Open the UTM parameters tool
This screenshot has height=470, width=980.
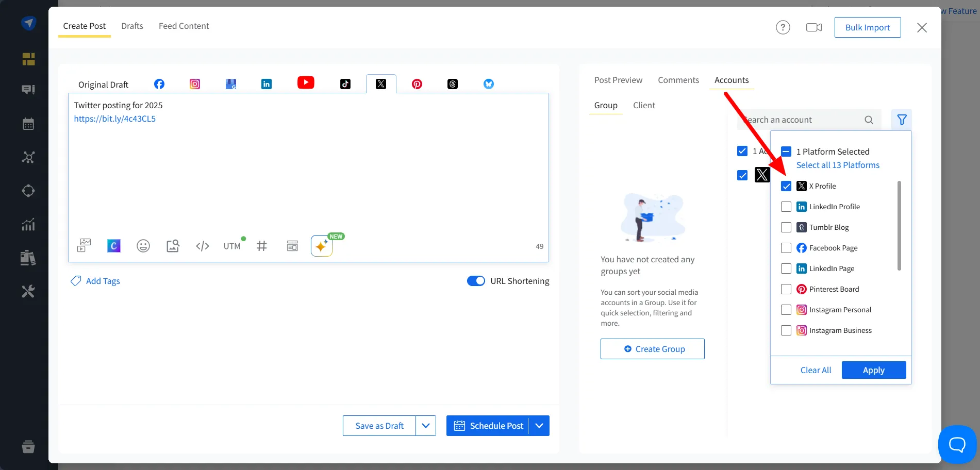pyautogui.click(x=232, y=246)
